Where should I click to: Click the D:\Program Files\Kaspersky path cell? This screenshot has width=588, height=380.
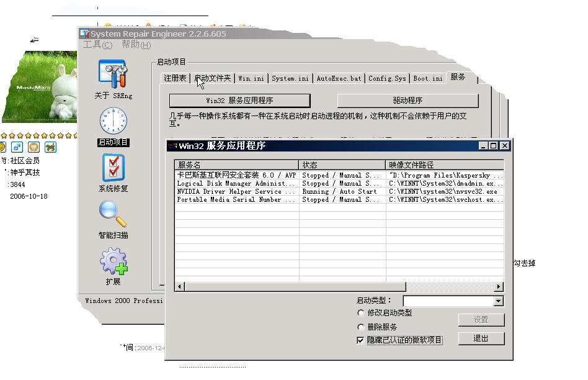(446, 175)
